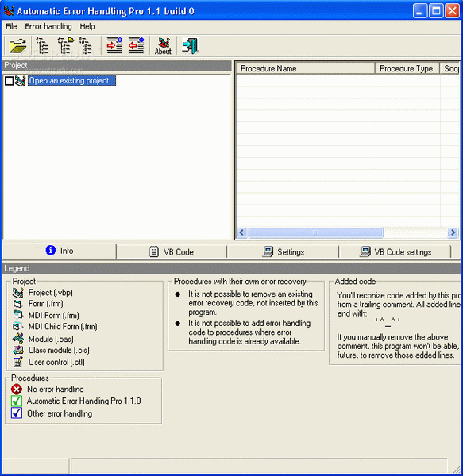Image resolution: width=463 pixels, height=476 pixels.
Task: Select the Open an existing project... tree item
Action: (71, 80)
